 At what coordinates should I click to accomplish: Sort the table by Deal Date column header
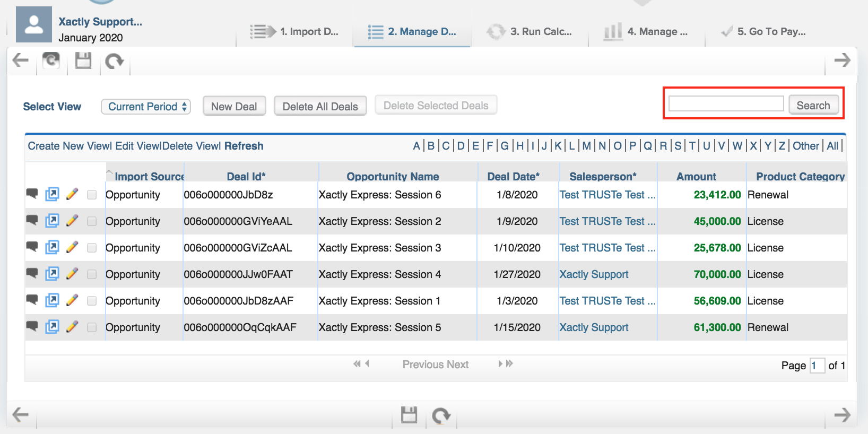point(514,177)
